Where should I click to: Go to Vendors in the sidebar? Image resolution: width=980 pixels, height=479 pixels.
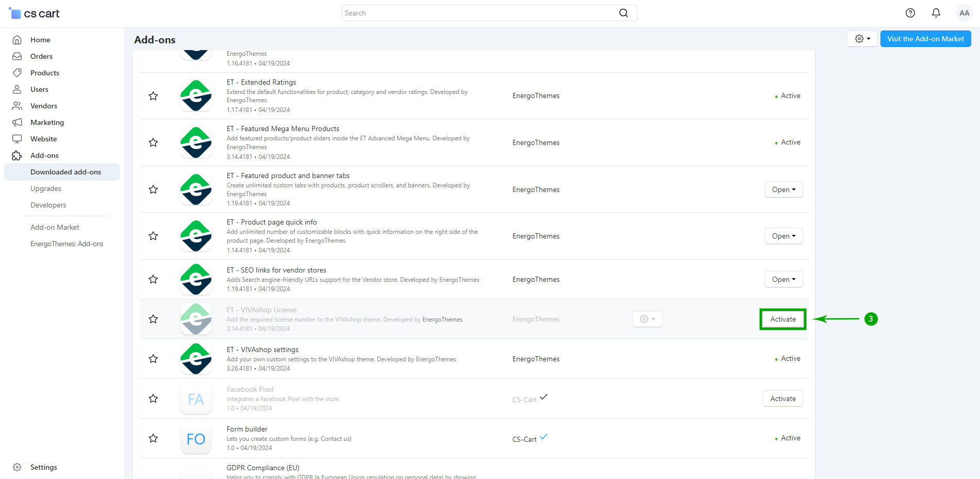click(44, 106)
